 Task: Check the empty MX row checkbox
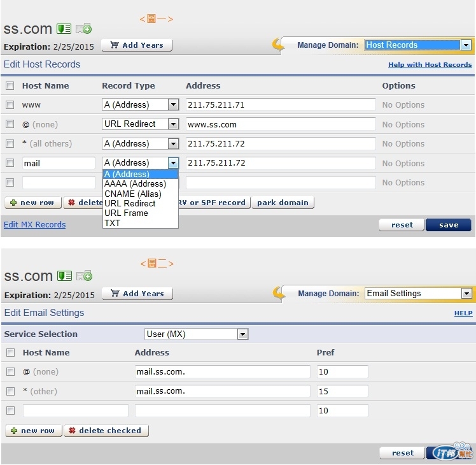pos(11,411)
